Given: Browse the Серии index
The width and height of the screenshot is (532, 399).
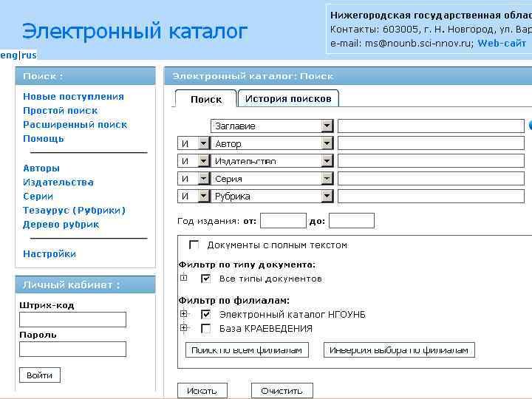Looking at the screenshot, I should click(38, 197).
